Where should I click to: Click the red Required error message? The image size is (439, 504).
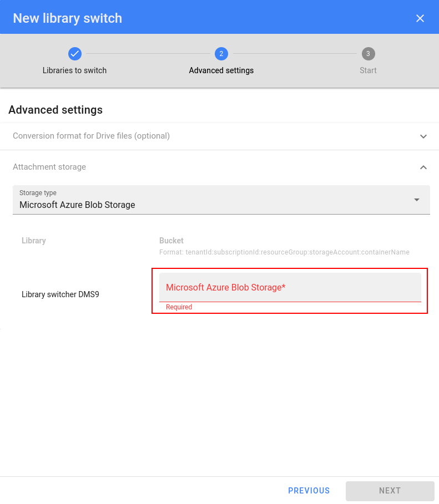click(x=179, y=307)
